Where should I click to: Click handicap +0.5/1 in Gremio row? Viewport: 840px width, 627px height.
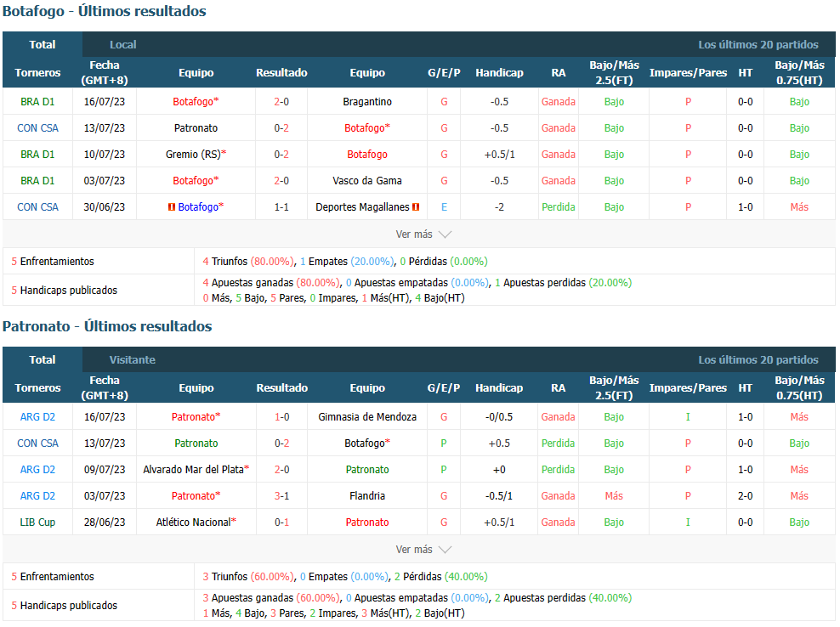499,155
